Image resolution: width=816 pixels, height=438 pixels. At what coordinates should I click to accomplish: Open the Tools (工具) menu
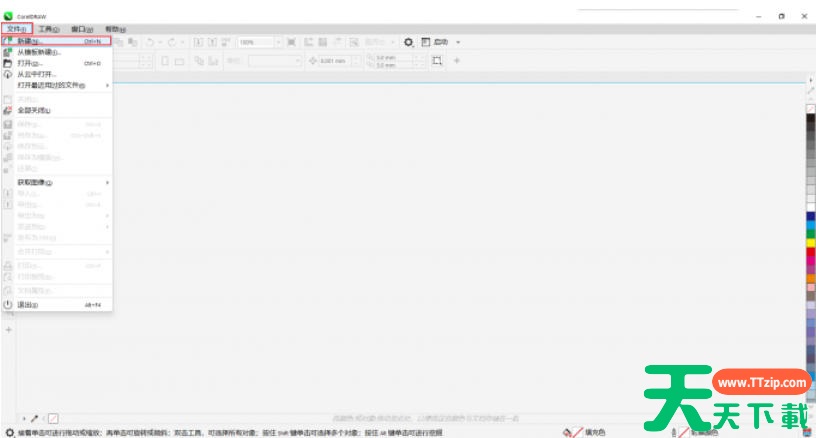[x=48, y=29]
